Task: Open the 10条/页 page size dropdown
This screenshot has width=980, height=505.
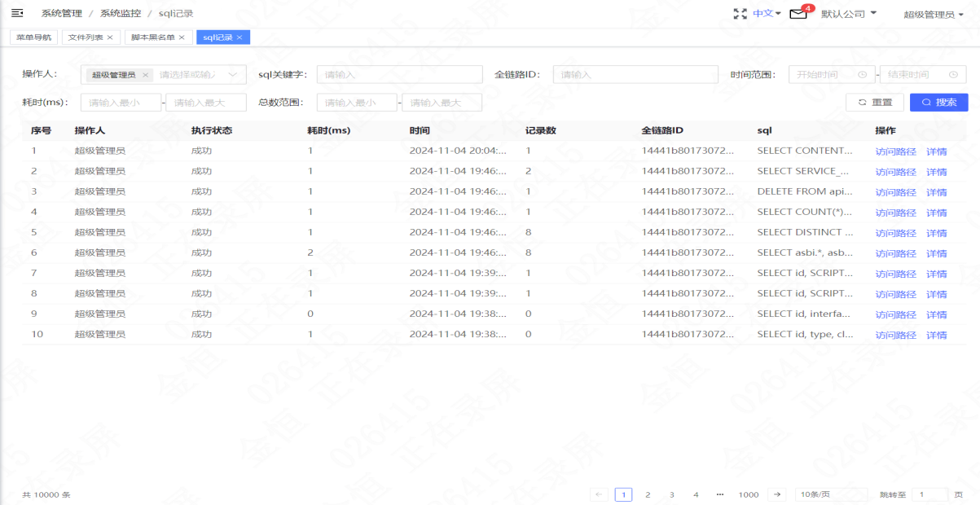Action: [x=831, y=494]
